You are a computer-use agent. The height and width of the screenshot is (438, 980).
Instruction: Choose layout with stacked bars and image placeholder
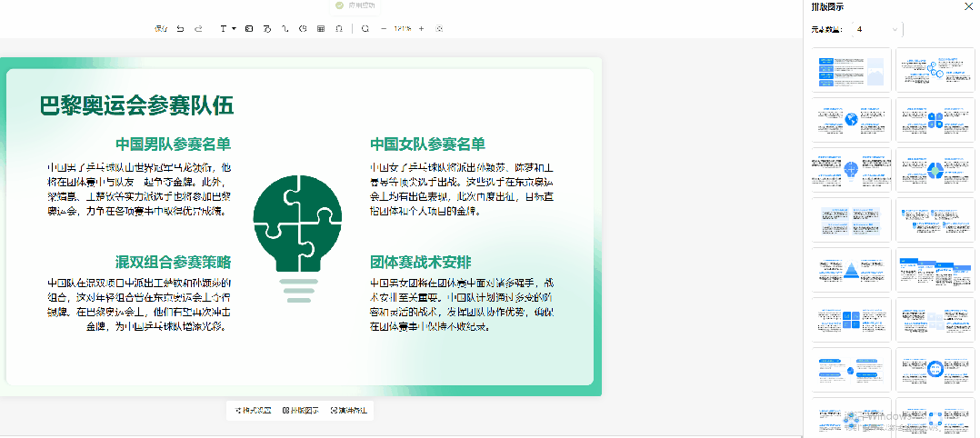[851, 70]
